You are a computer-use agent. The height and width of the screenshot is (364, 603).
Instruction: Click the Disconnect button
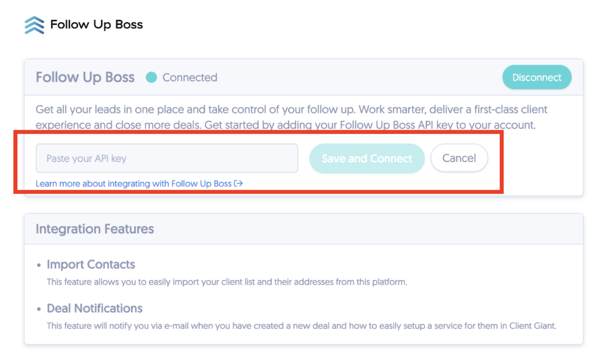pyautogui.click(x=536, y=77)
